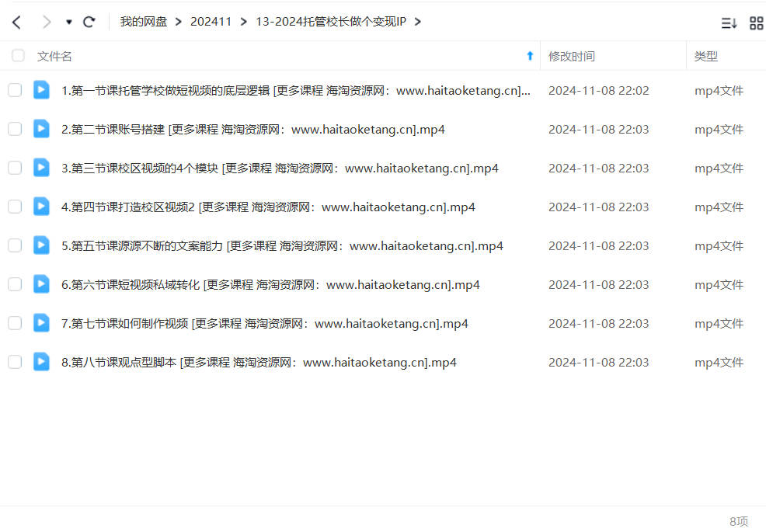Select file 2.第二节课账号搭建
Image resolution: width=766 pixels, height=532 pixels.
(x=253, y=130)
